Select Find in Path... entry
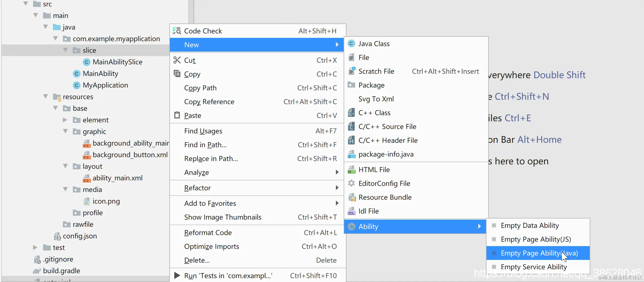Viewport: 644px width, 282px height. tap(257, 145)
